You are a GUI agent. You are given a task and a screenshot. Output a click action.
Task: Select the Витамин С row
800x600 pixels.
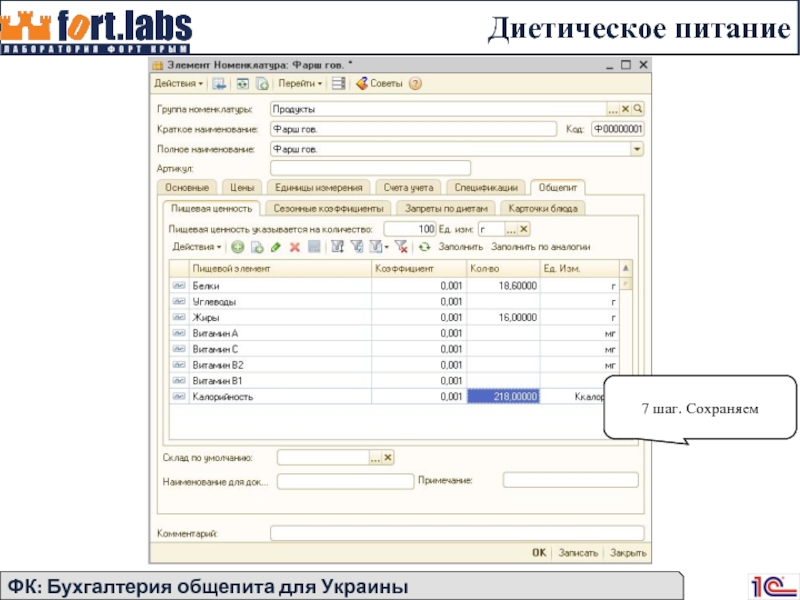coord(394,349)
